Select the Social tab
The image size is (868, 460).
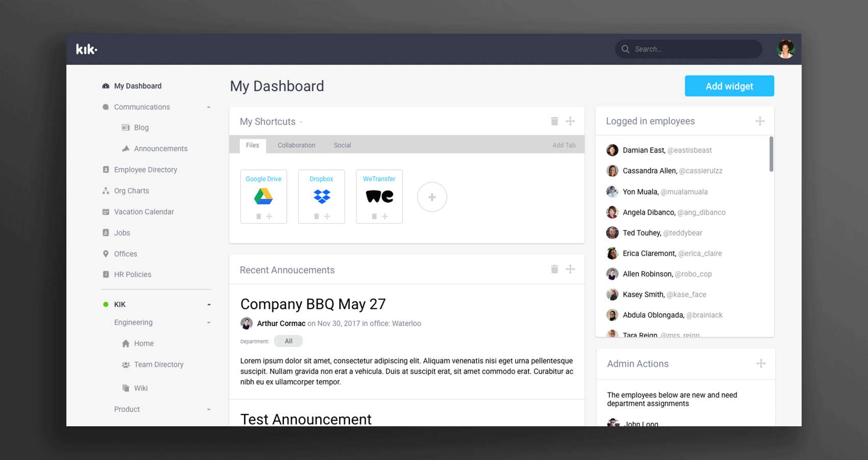point(343,145)
